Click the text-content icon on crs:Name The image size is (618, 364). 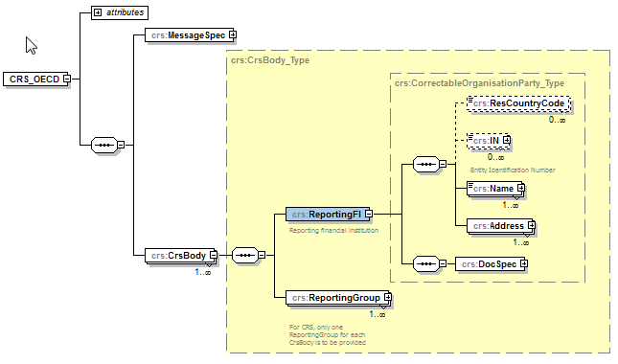(x=470, y=185)
